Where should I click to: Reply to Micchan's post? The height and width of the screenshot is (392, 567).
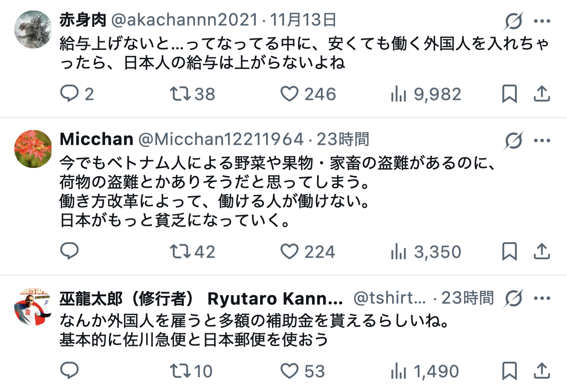click(69, 251)
